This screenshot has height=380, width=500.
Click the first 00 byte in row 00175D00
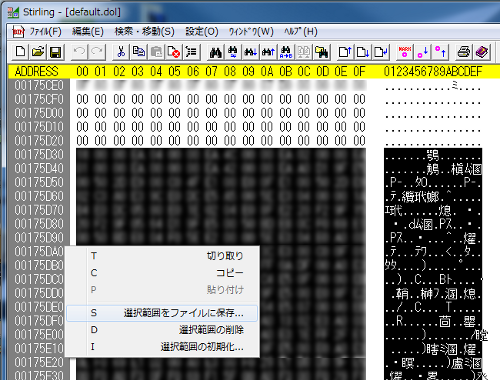click(82, 113)
